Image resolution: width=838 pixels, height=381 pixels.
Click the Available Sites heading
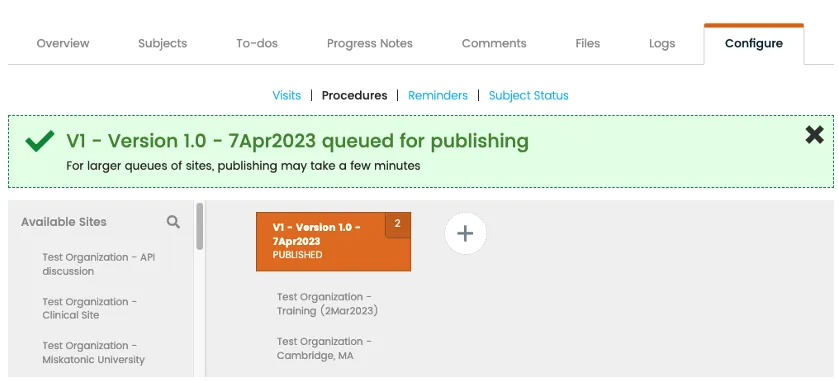tap(64, 222)
